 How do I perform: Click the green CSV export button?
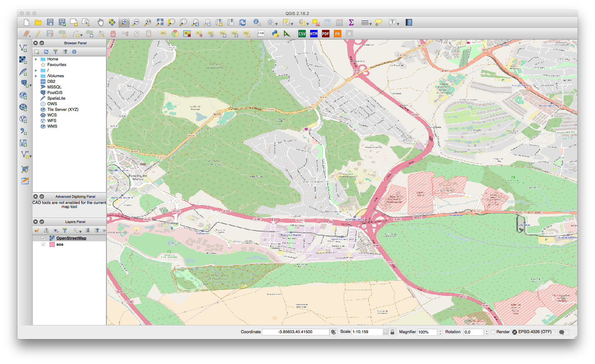pyautogui.click(x=302, y=34)
